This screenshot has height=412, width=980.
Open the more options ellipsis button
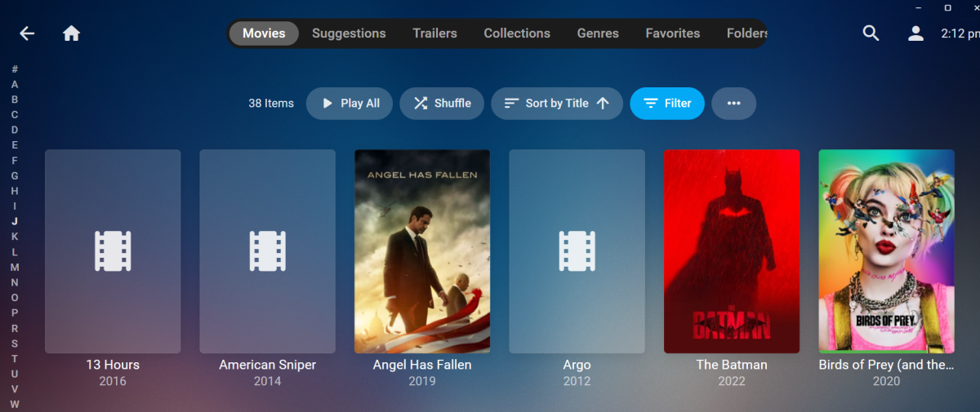pos(733,104)
